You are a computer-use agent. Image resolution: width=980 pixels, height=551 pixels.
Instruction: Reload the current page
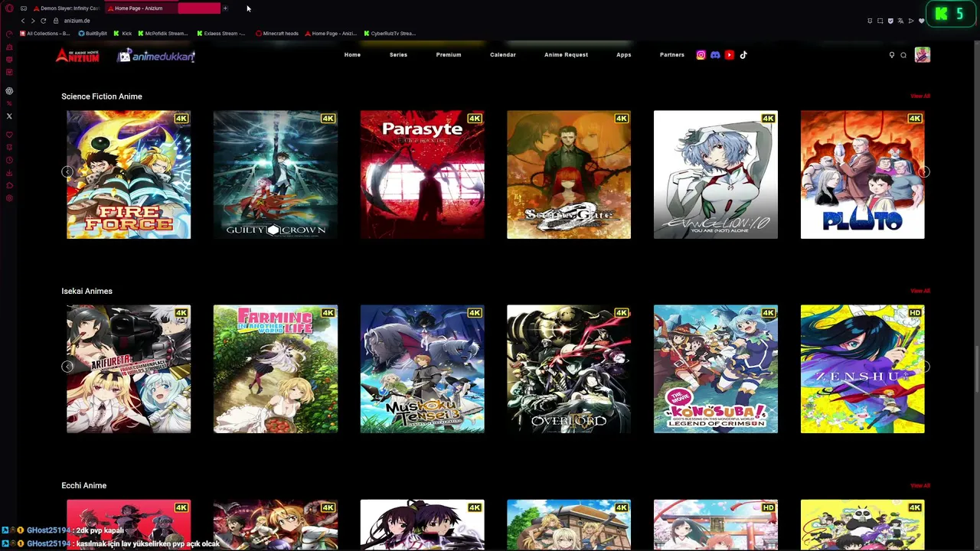coord(43,21)
